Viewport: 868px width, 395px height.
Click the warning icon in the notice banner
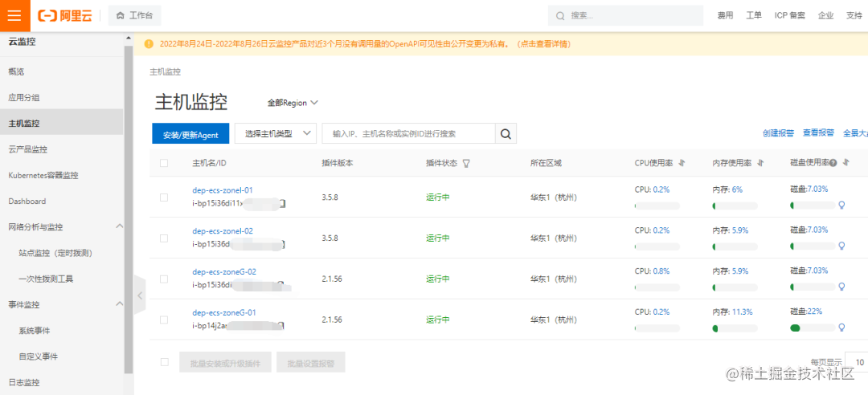click(x=149, y=44)
